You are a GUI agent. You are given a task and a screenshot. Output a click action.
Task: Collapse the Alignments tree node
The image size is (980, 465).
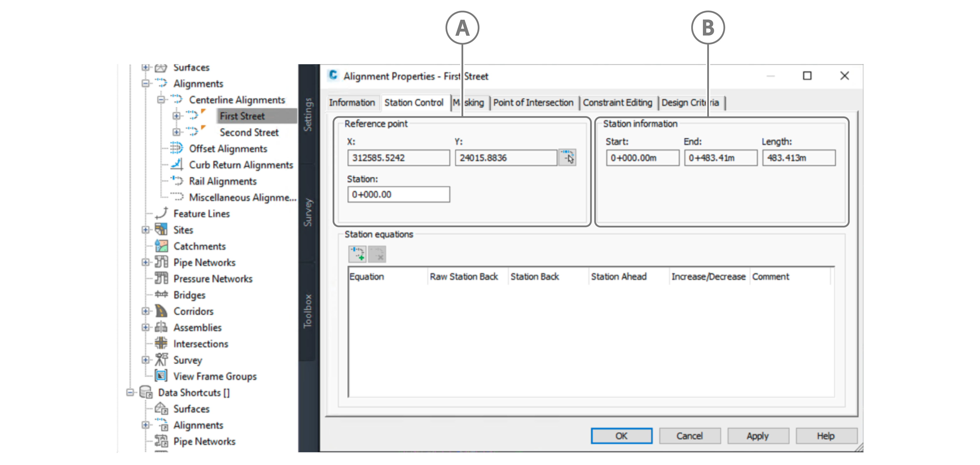145,83
